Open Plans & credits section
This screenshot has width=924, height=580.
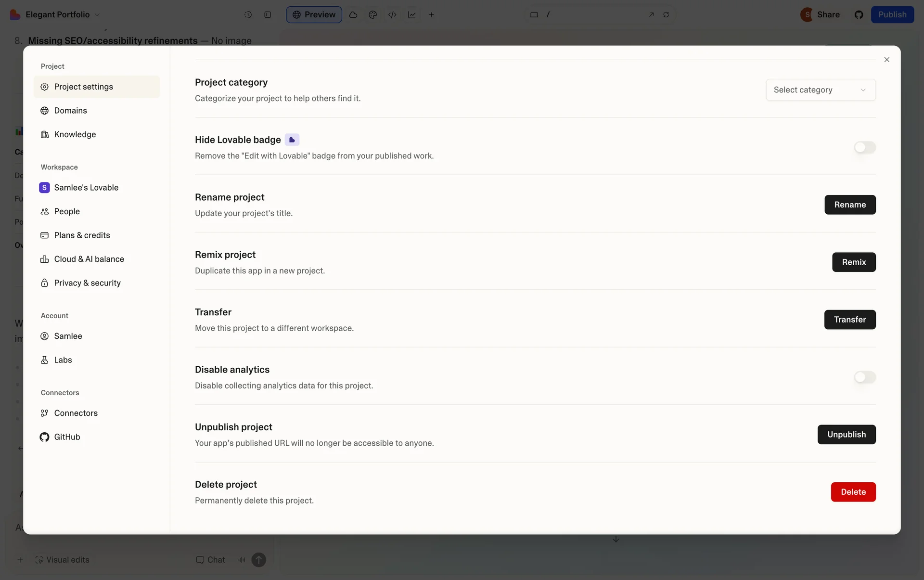(x=82, y=235)
